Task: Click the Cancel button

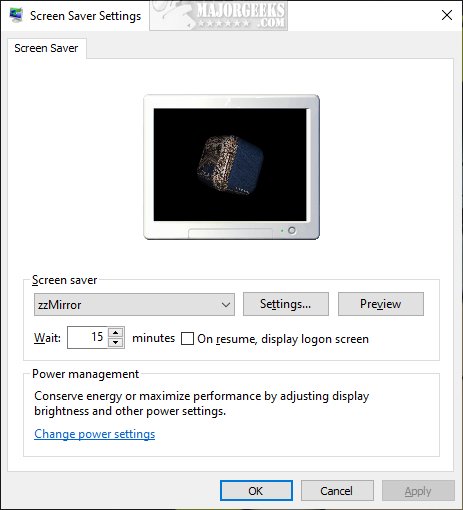Action: 337,491
